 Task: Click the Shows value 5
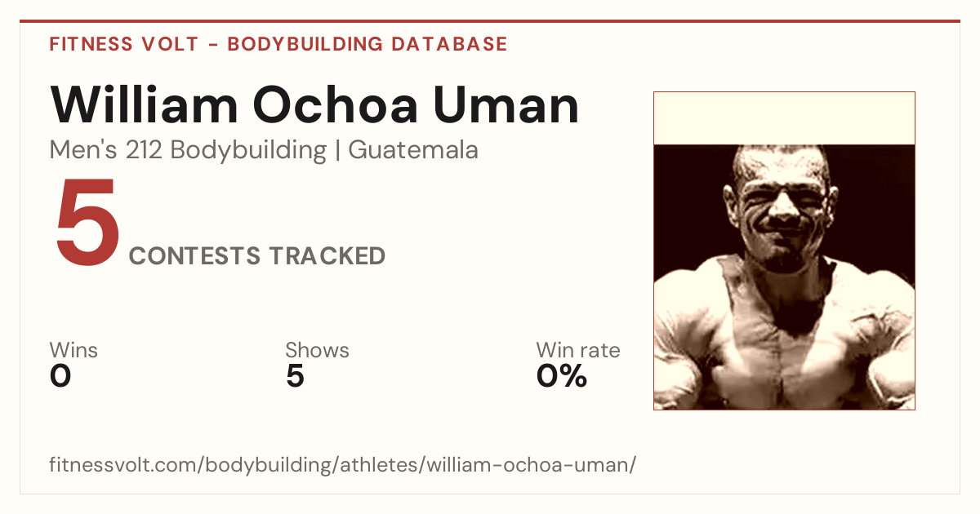click(x=295, y=377)
